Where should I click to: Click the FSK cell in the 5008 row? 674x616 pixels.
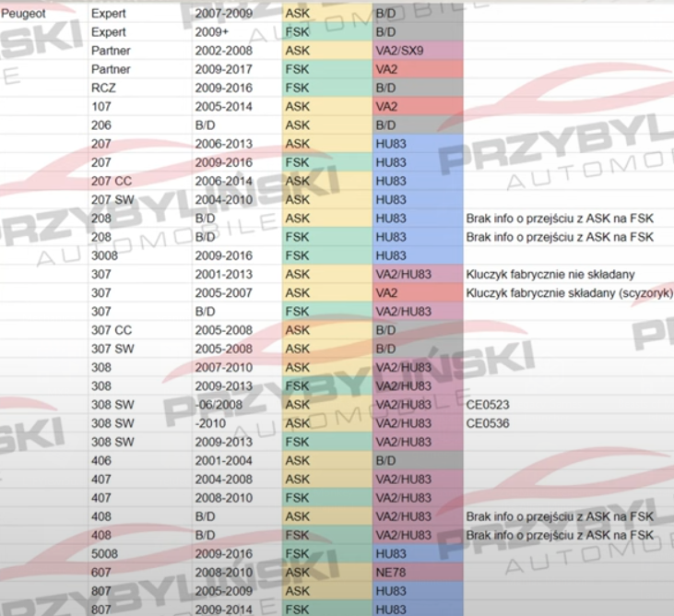click(327, 553)
